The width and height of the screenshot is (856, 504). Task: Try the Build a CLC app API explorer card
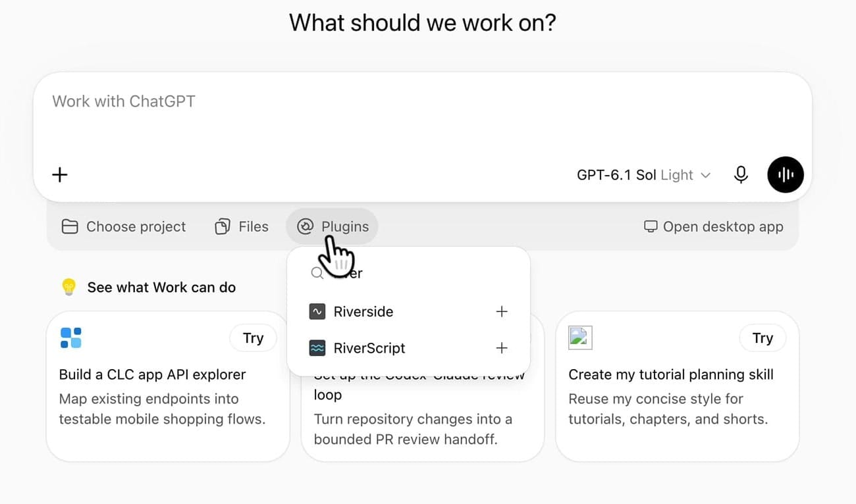coord(253,338)
